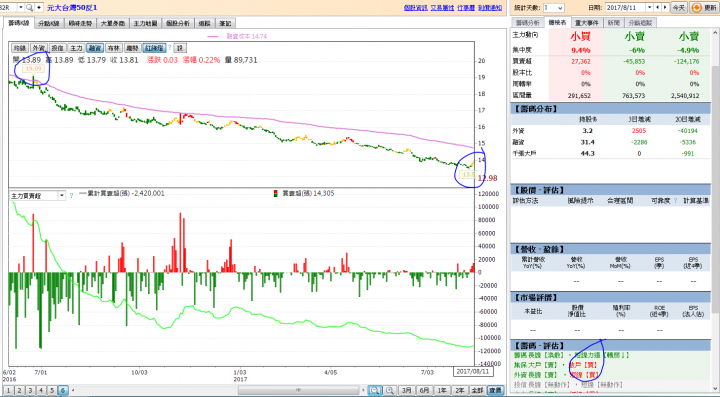
Task: Click the 設 settings button
Action: [180, 48]
